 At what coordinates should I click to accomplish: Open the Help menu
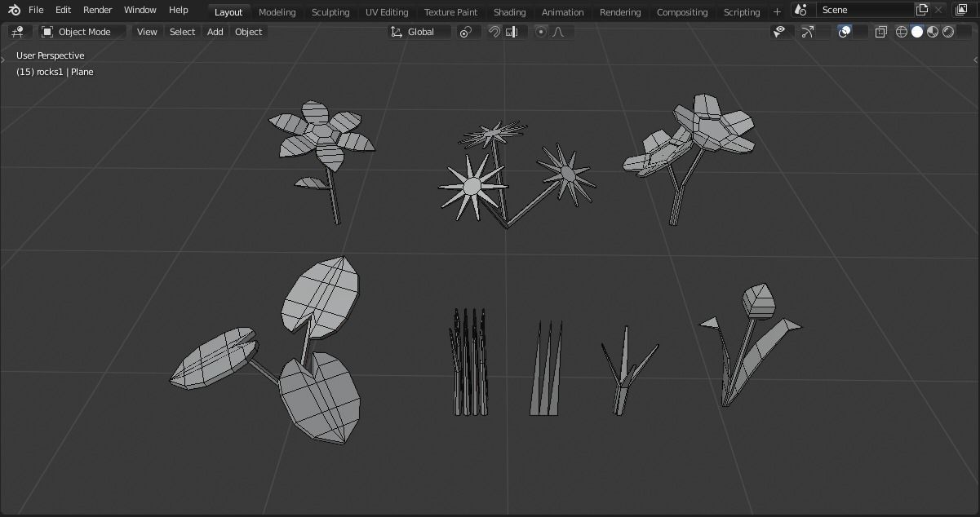point(179,10)
